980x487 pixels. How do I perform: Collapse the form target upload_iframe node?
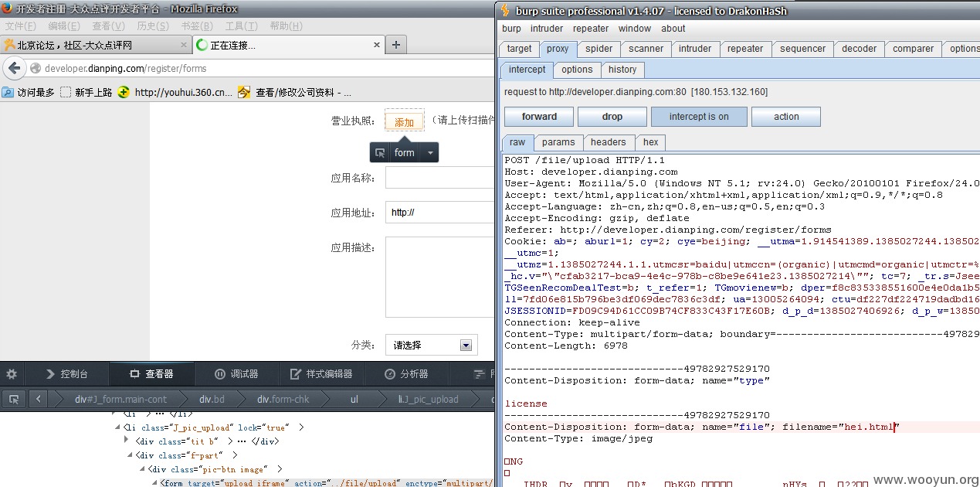(x=154, y=483)
